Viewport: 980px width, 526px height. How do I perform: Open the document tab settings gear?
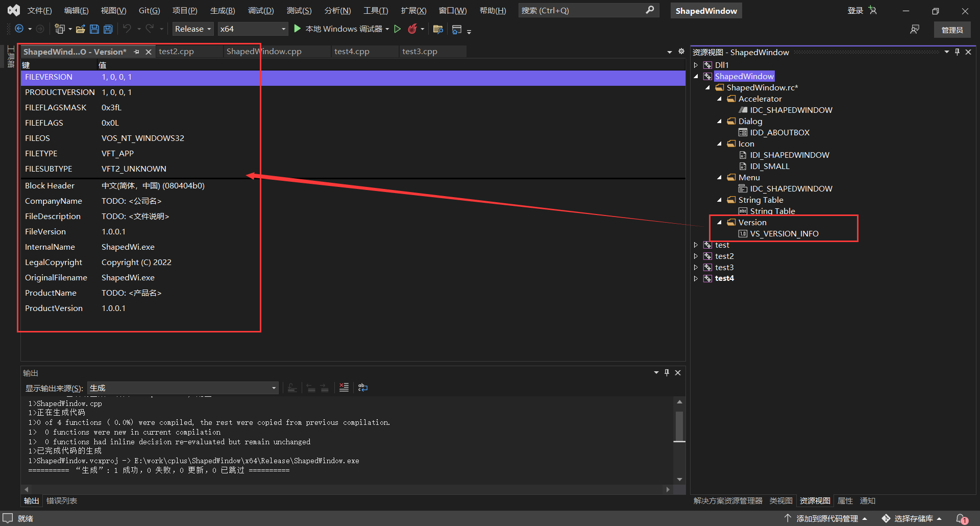click(681, 52)
